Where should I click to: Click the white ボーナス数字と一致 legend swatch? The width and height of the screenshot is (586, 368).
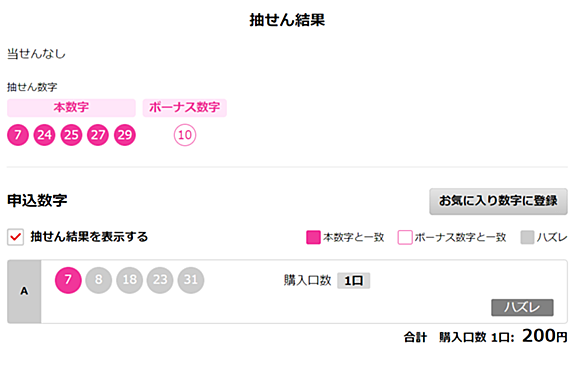405,237
